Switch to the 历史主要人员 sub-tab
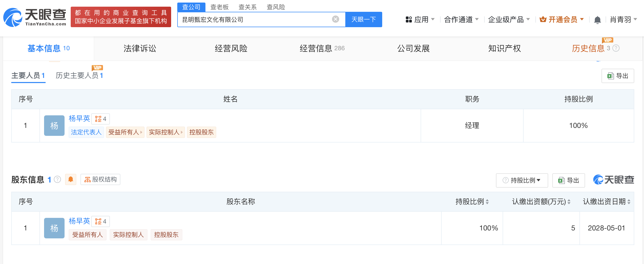The image size is (644, 264). 79,76
